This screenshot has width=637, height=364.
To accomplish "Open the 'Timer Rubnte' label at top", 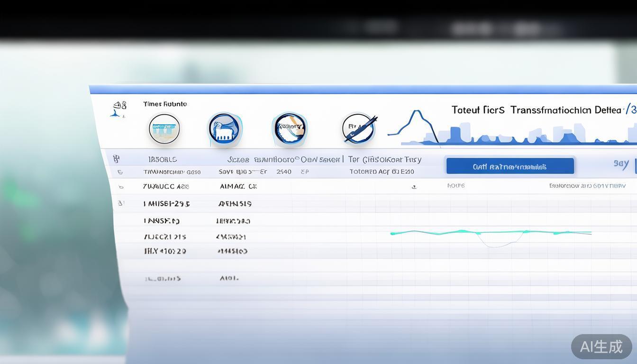I will point(165,104).
